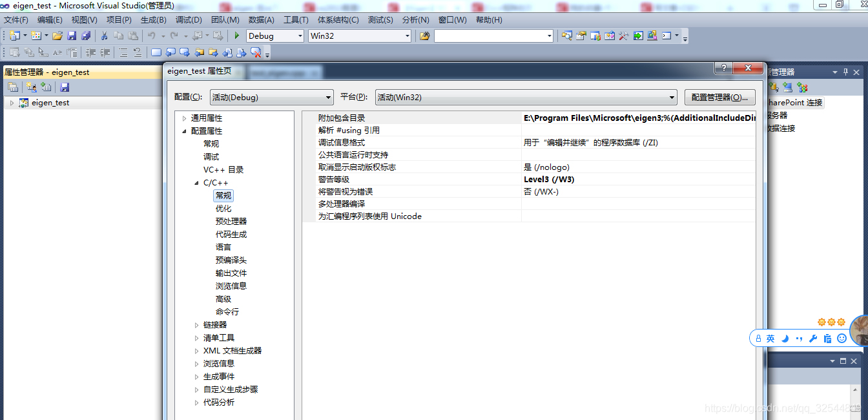Collapse the 配置属性 tree node

(184, 131)
